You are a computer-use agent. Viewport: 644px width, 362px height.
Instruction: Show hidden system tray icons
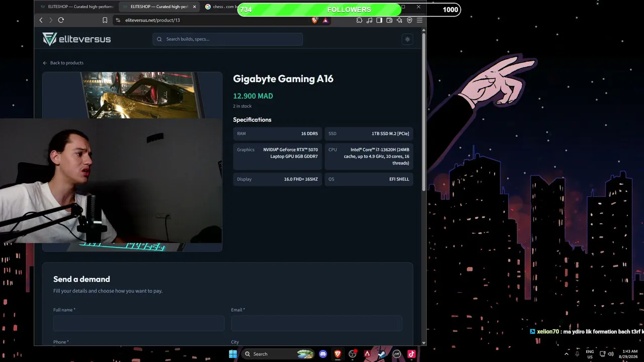(566, 354)
